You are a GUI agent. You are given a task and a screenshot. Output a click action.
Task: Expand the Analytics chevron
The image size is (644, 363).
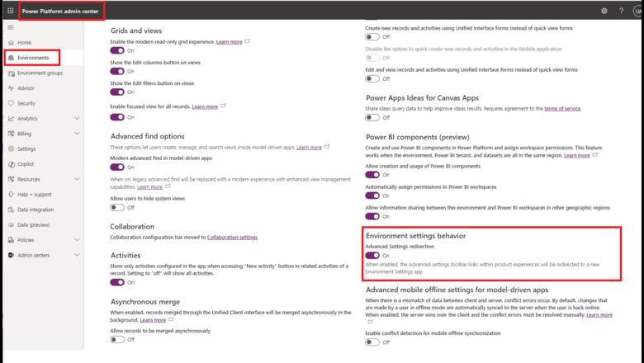coord(77,119)
